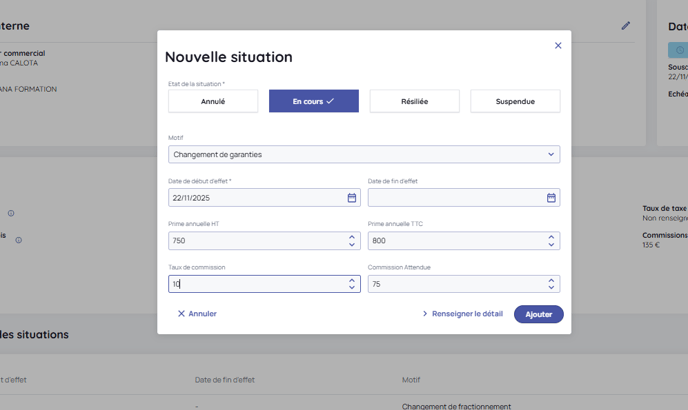
Task: Select the Annulé situation state
Action: [x=213, y=101]
